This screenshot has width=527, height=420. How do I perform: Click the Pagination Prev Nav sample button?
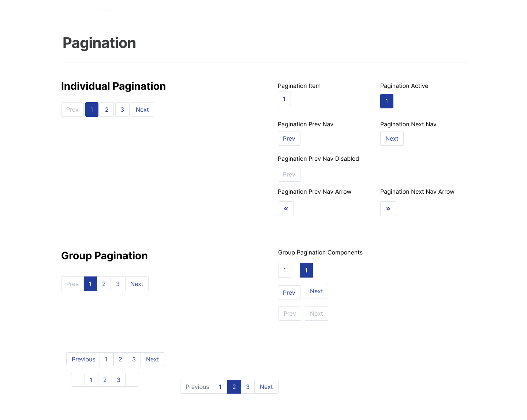(289, 138)
